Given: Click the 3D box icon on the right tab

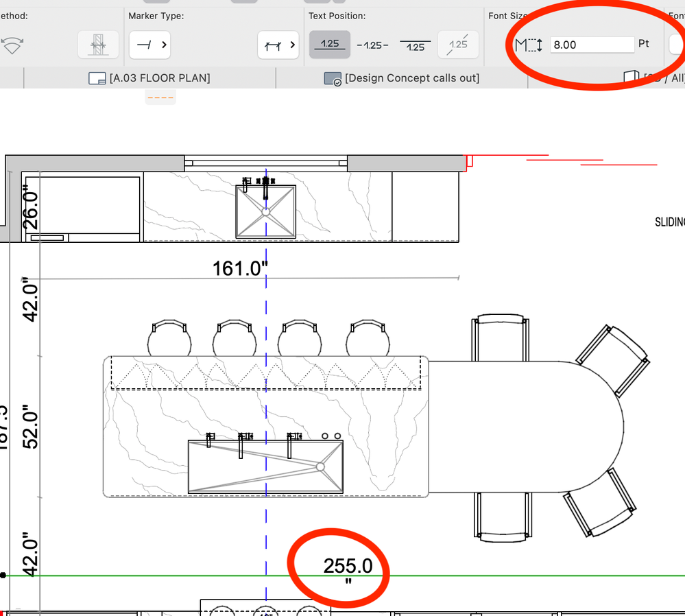Looking at the screenshot, I should (x=630, y=77).
